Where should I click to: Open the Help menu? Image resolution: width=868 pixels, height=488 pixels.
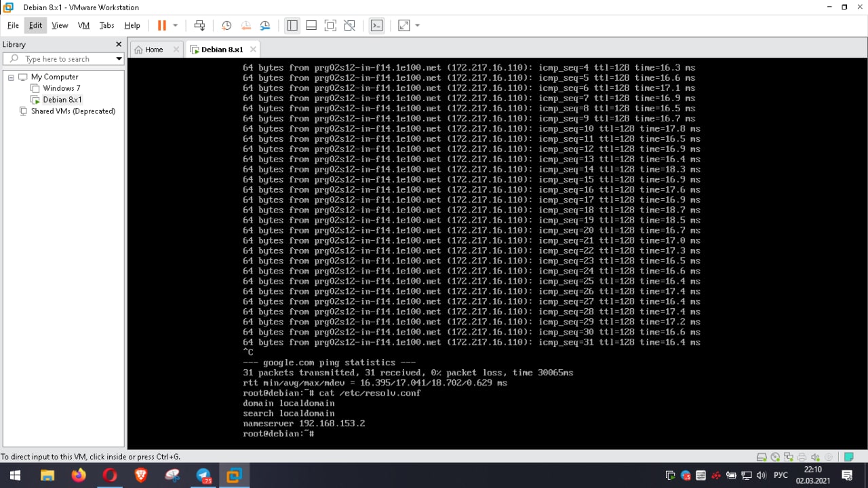[x=132, y=25]
